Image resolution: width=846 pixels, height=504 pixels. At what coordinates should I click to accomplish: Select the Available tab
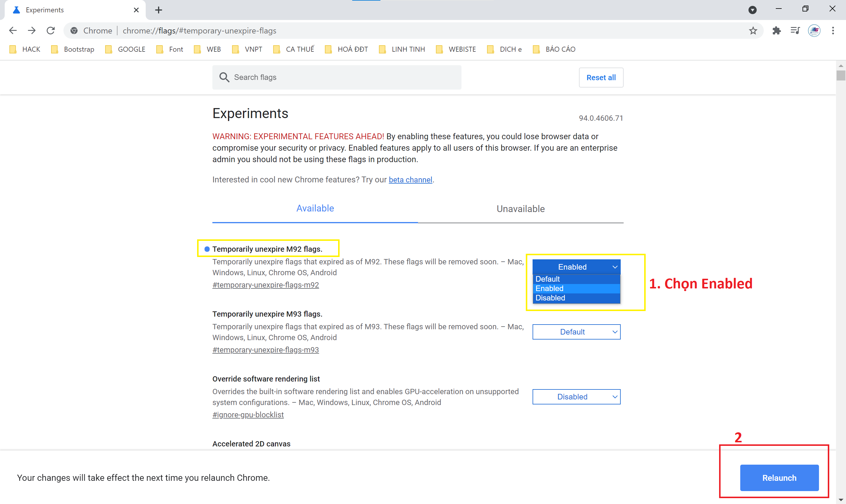pyautogui.click(x=315, y=208)
